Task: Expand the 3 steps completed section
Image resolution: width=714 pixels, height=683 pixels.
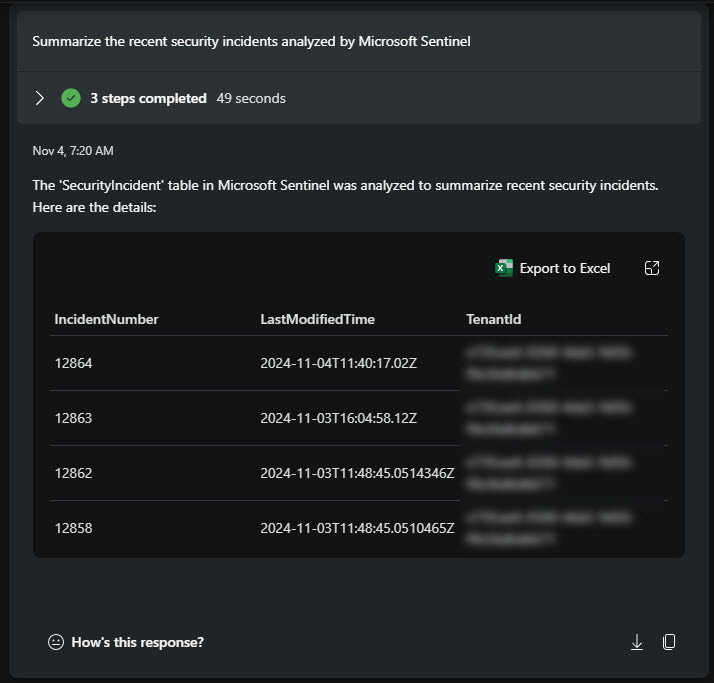Action: pyautogui.click(x=40, y=98)
